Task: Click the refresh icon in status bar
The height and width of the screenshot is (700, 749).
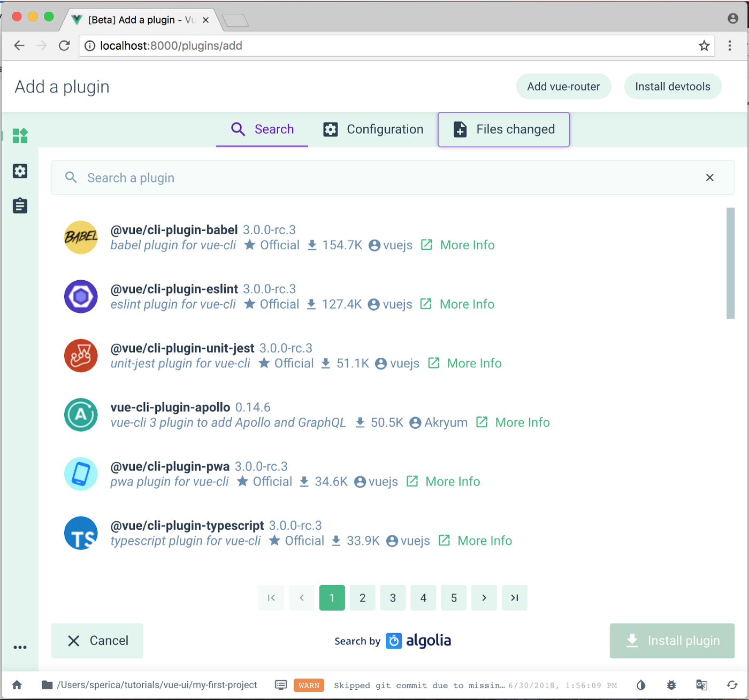Action: (732, 685)
